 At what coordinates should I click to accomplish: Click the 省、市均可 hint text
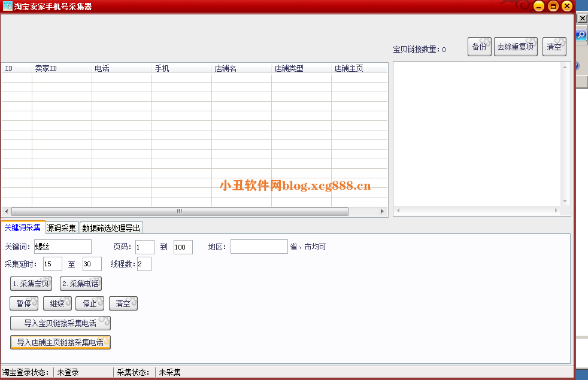(308, 247)
